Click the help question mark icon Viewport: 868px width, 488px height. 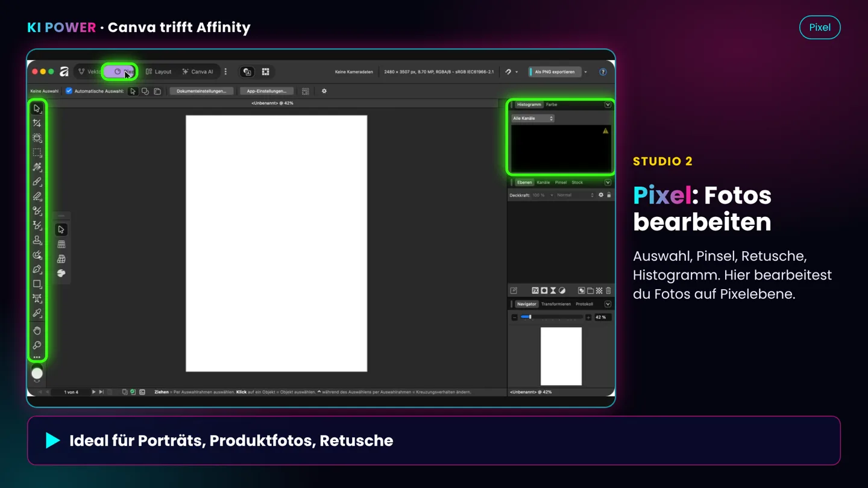[x=603, y=72]
